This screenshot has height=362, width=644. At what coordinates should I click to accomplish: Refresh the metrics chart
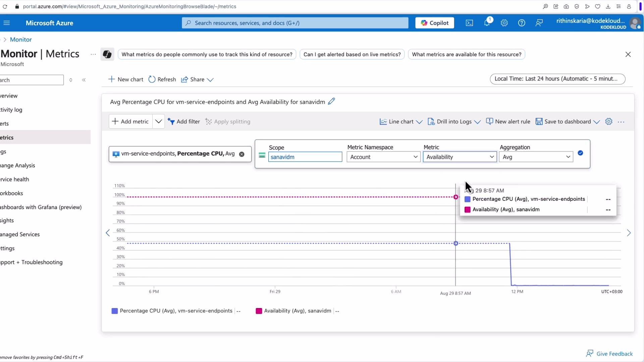[x=162, y=79]
